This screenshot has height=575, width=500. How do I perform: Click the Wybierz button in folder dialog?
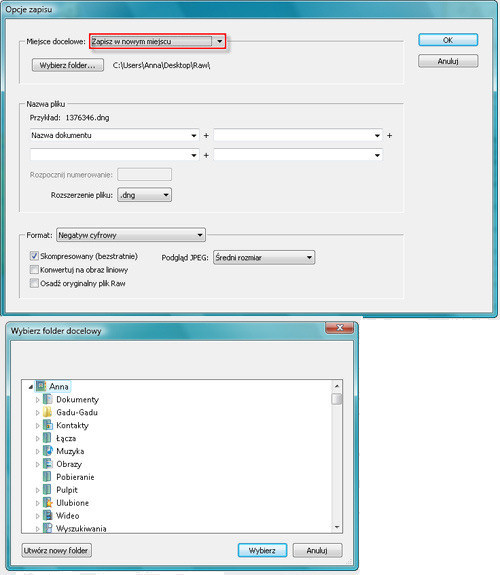(x=262, y=550)
